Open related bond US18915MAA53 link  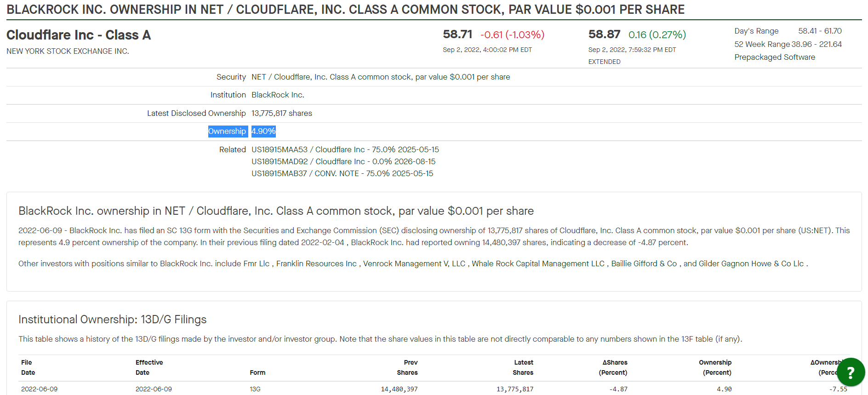pos(345,149)
